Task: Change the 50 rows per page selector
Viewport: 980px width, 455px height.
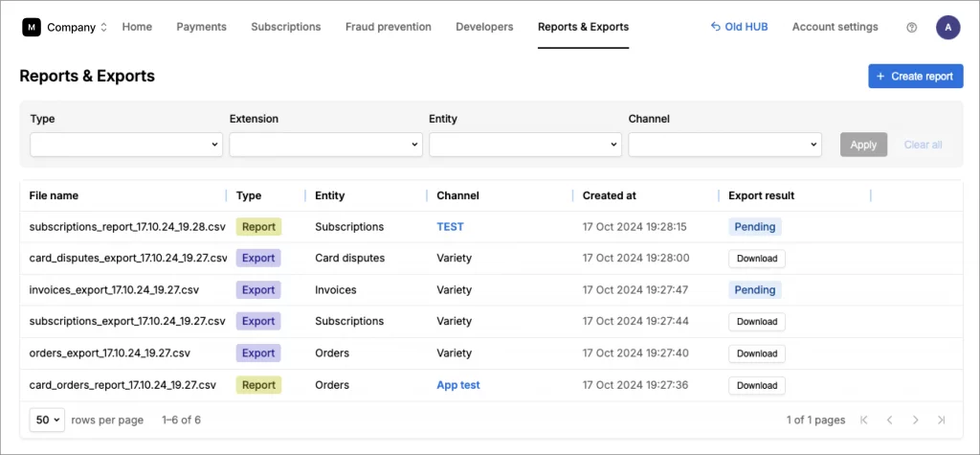Action: pyautogui.click(x=47, y=420)
